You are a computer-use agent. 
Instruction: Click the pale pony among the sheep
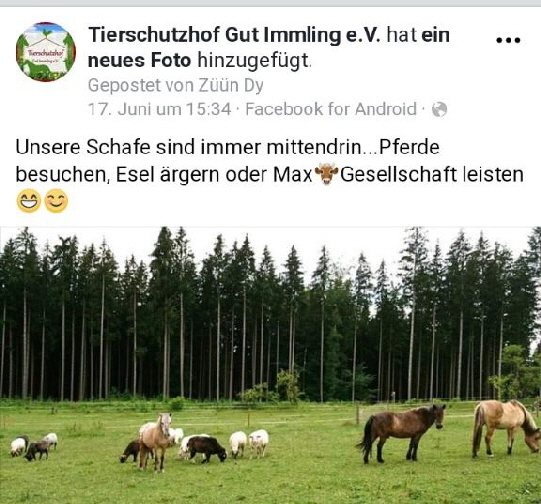click(x=155, y=442)
